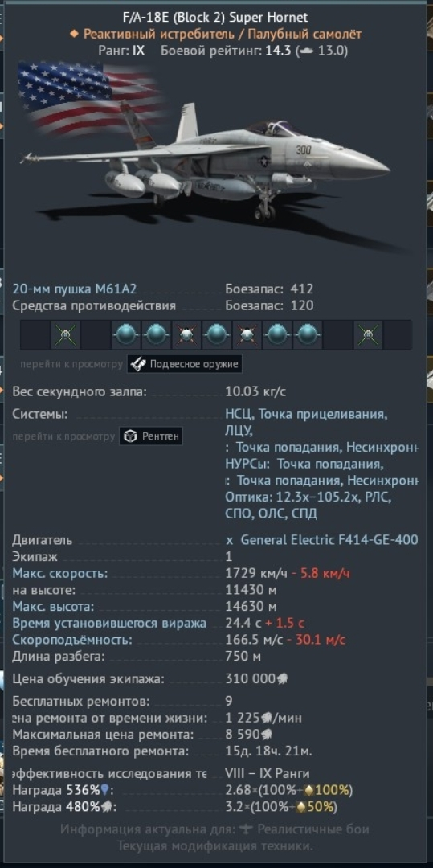The width and height of the screenshot is (433, 868).
Task: Click the Скороподъёмность stat label
Action: point(72,640)
